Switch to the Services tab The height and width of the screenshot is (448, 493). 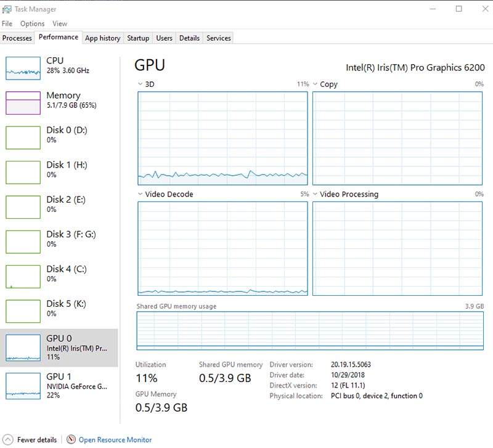tap(219, 38)
